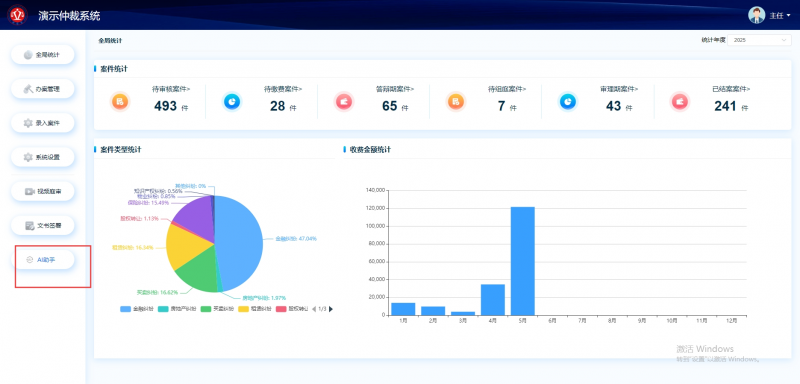Image resolution: width=800 pixels, height=384 pixels.
Task: Click the orange icon next to 待审核案件
Action: pyautogui.click(x=120, y=102)
